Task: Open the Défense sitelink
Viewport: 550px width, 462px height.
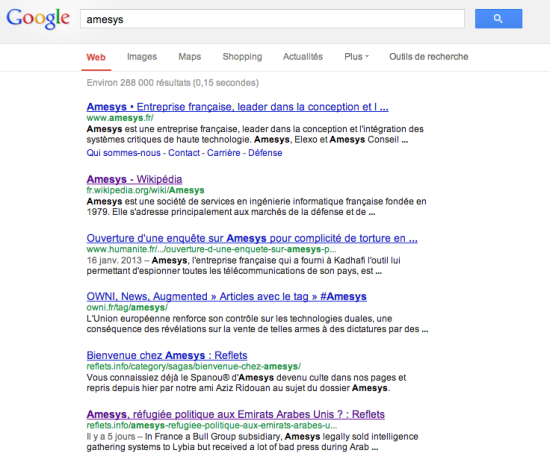Action: 265,153
